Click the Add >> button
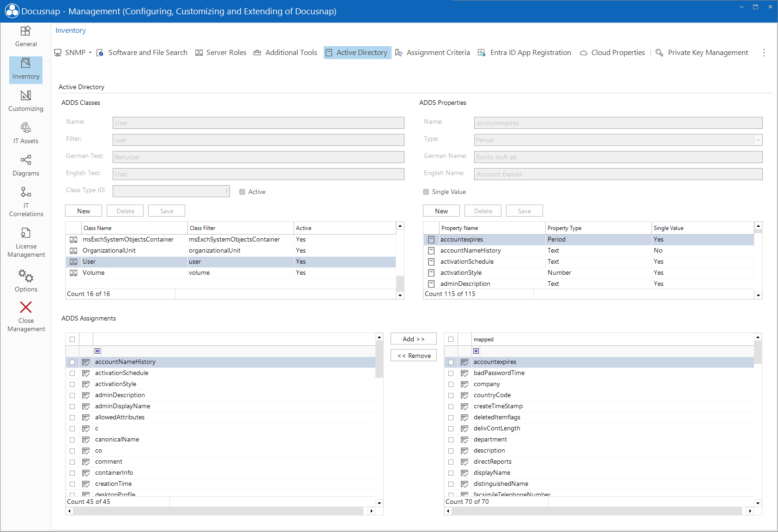This screenshot has width=778, height=532. [x=414, y=339]
